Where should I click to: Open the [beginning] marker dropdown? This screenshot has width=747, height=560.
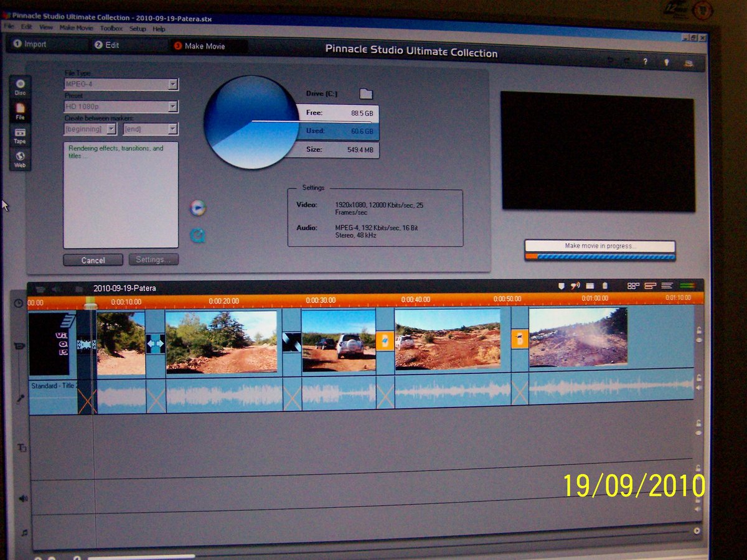click(x=90, y=129)
